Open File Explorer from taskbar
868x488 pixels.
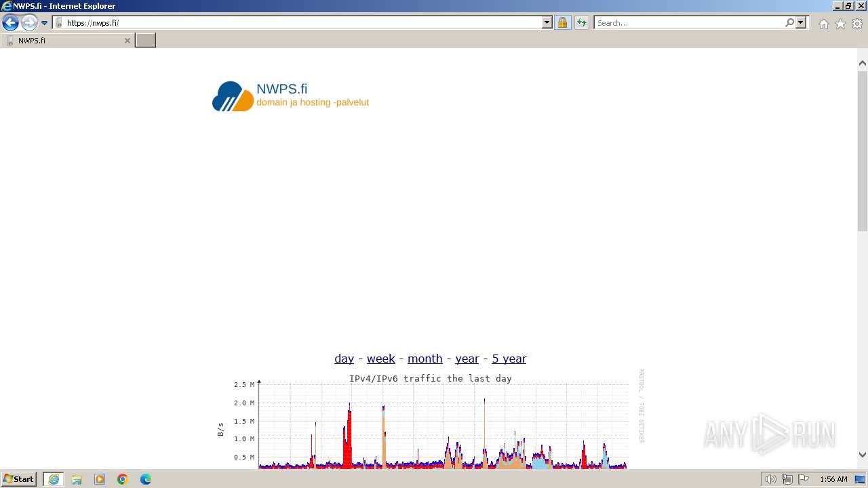point(77,479)
